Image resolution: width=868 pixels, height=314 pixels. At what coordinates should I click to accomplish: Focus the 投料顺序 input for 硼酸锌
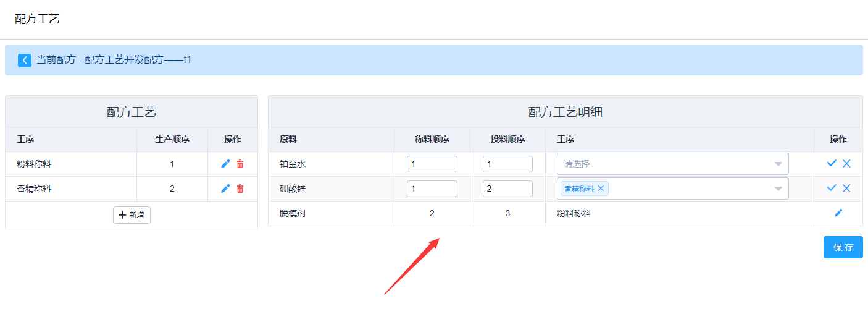(507, 189)
